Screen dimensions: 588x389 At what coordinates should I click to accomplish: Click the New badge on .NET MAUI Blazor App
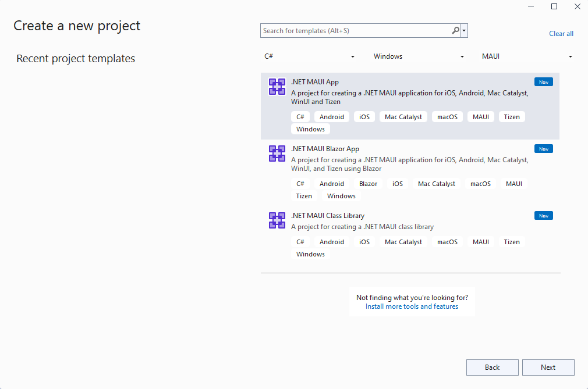pyautogui.click(x=543, y=148)
